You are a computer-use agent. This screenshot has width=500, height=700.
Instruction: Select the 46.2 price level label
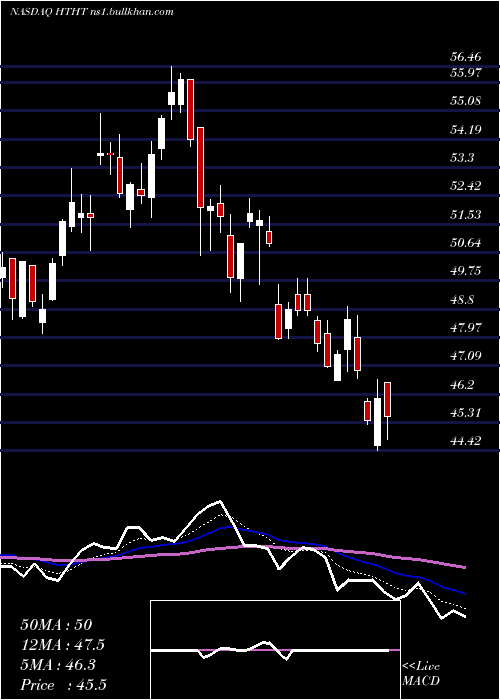pos(462,385)
